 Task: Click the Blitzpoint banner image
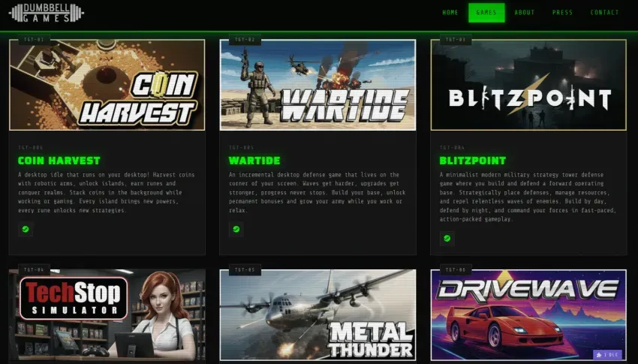[x=528, y=85]
